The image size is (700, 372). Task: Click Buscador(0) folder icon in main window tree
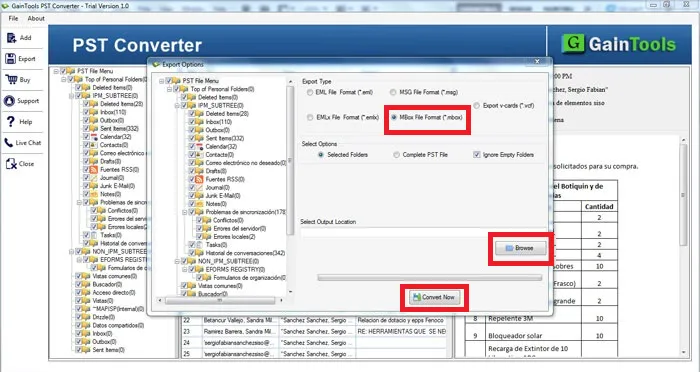tap(86, 284)
